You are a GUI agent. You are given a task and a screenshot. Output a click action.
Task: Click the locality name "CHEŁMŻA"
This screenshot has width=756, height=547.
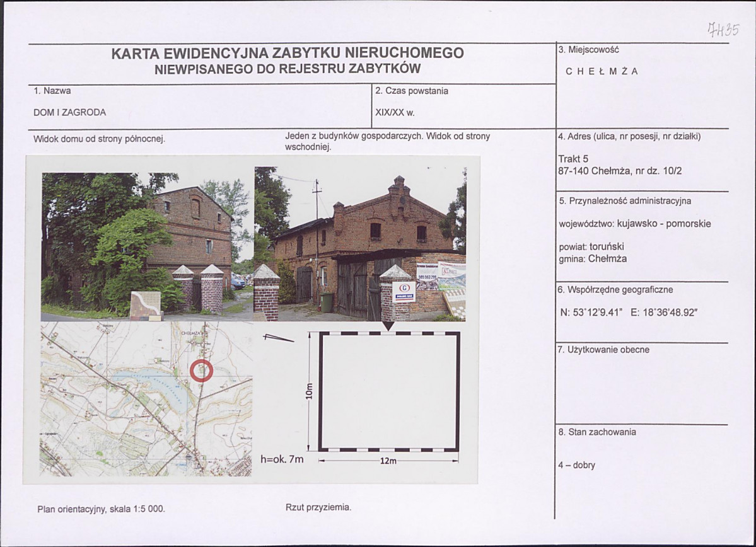point(602,71)
